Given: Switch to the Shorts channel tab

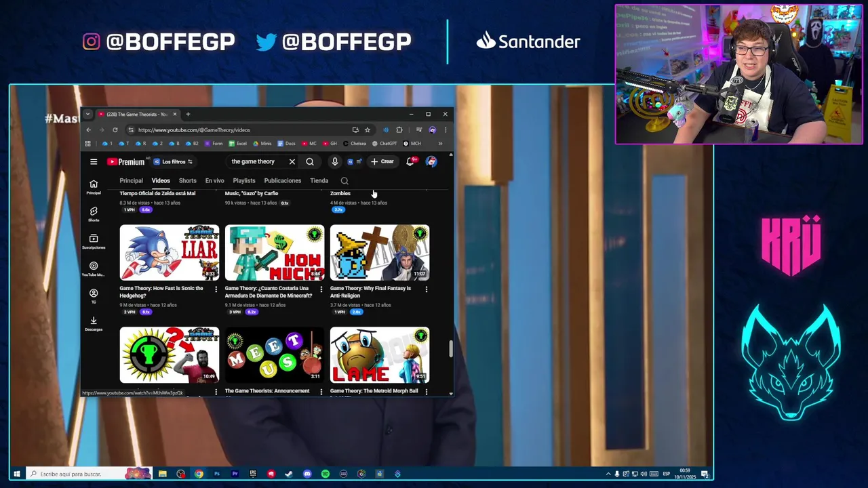Looking at the screenshot, I should coord(187,181).
